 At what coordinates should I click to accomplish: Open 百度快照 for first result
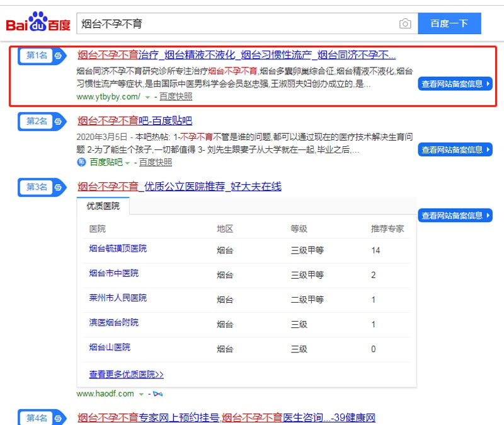point(176,96)
